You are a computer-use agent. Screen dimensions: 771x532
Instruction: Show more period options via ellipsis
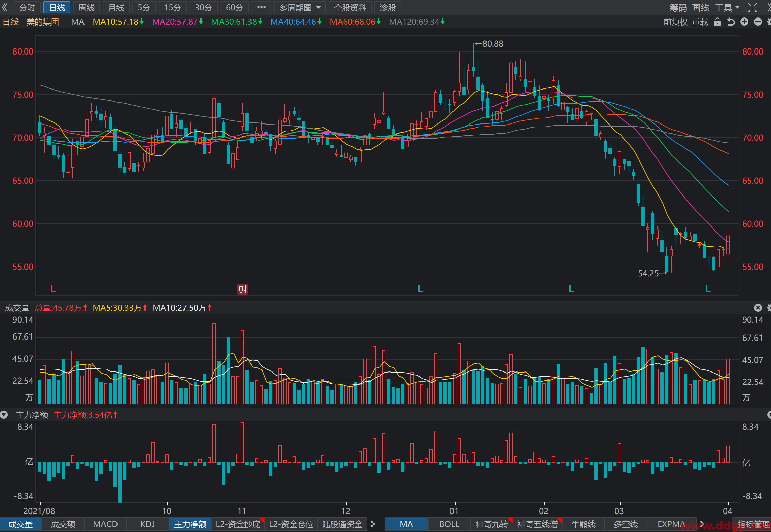pos(262,7)
